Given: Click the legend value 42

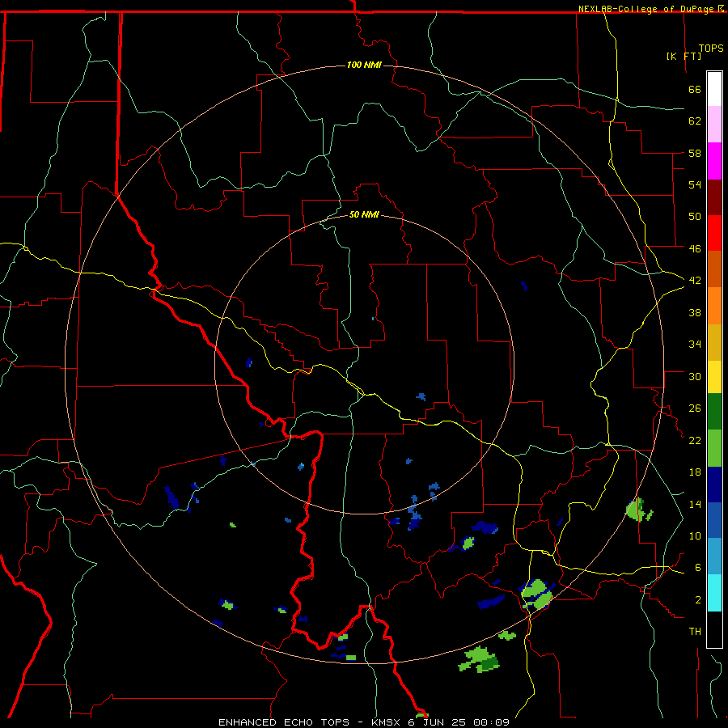Looking at the screenshot, I should (x=695, y=281).
